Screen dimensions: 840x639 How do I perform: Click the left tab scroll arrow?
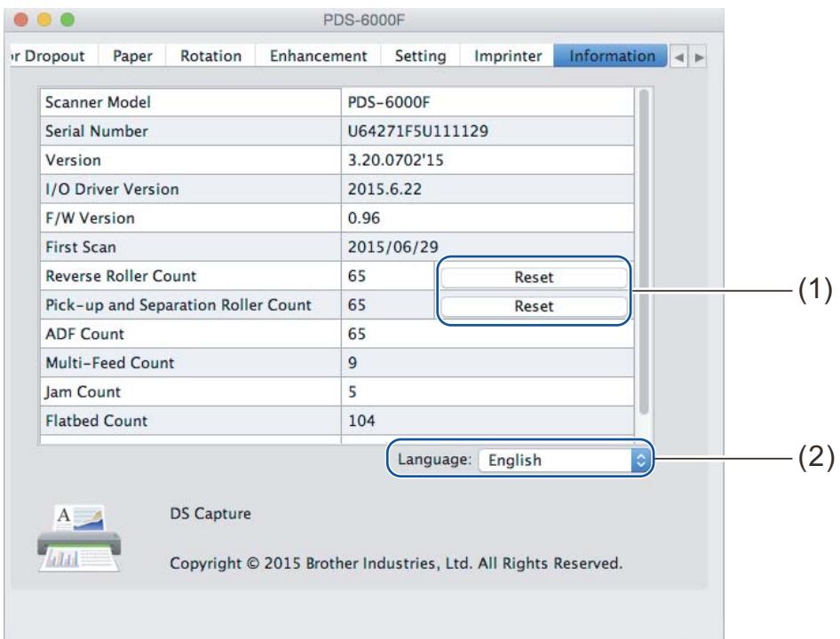(678, 57)
